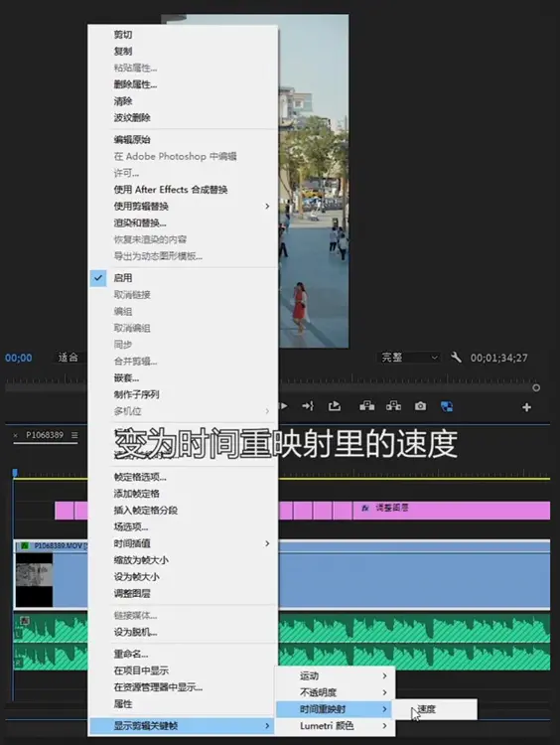Image resolution: width=560 pixels, height=745 pixels.
Task: Click the fx badge on 调整图层 clip
Action: click(364, 508)
